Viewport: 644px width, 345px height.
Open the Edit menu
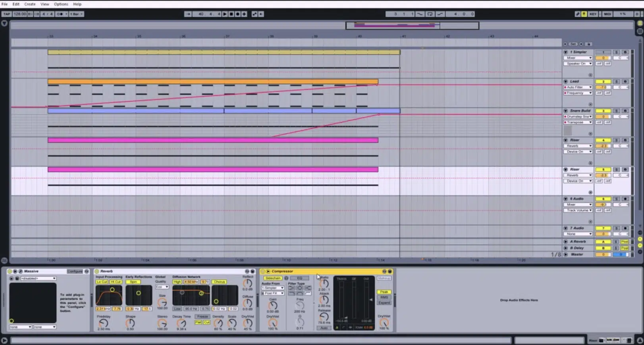coord(16,4)
